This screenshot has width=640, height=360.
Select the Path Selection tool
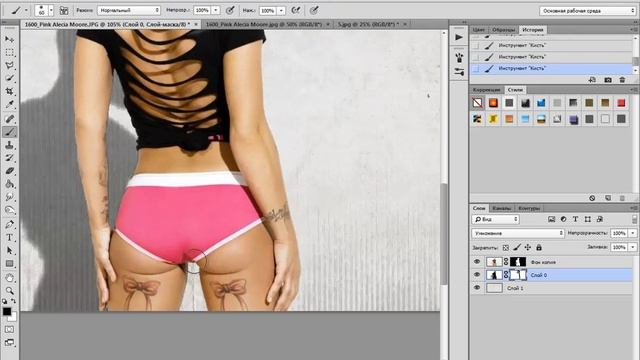point(9,251)
